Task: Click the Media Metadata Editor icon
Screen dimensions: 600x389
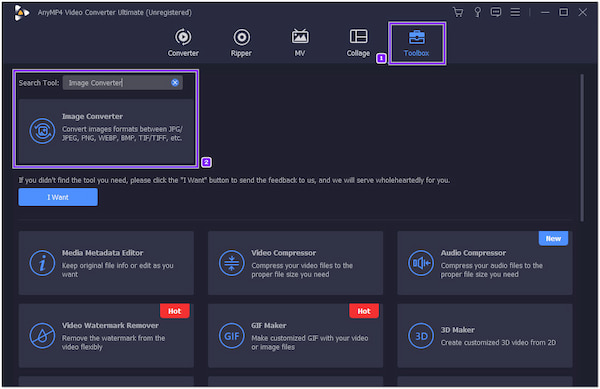Action: pos(42,263)
